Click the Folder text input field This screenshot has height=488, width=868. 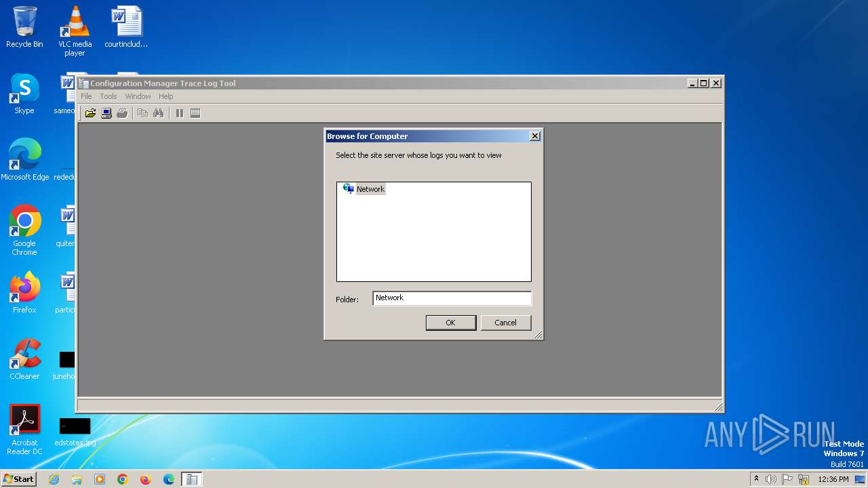tap(452, 298)
